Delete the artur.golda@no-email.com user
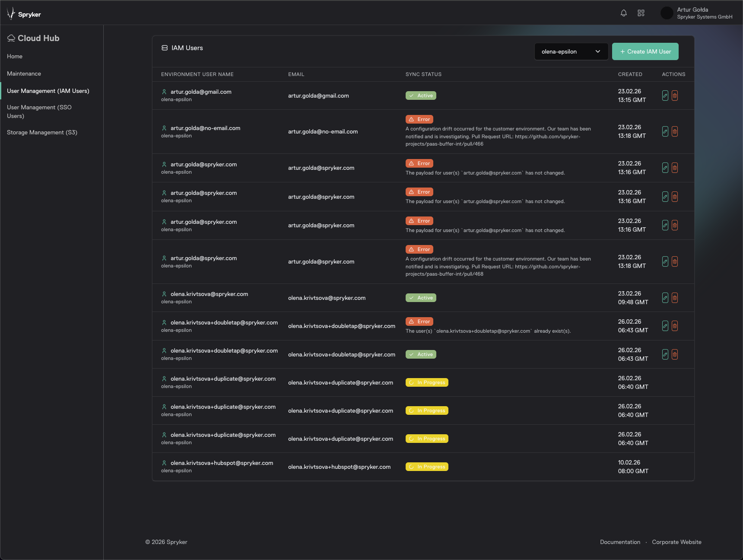Screen dimensions: 743x560 (x=675, y=131)
